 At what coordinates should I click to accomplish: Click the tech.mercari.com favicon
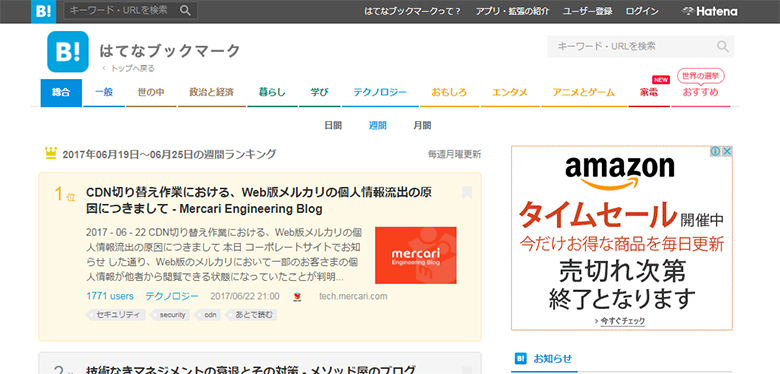tap(297, 296)
